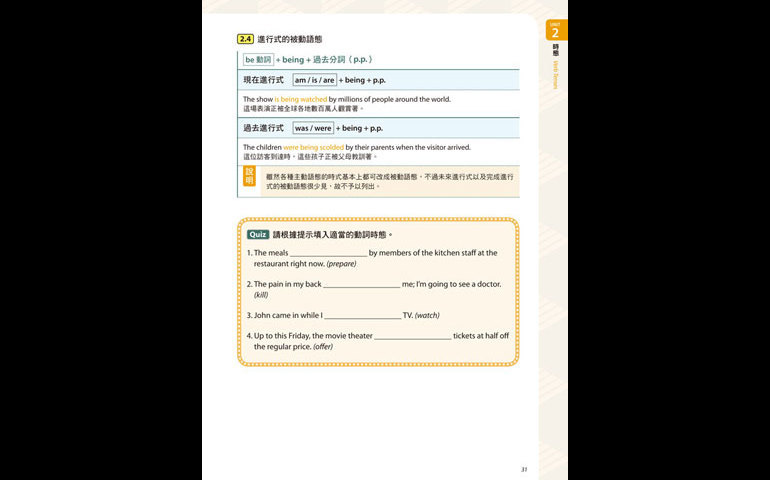Click the boxed 'am / is / are' label
This screenshot has height=480, width=770.
[x=314, y=79]
